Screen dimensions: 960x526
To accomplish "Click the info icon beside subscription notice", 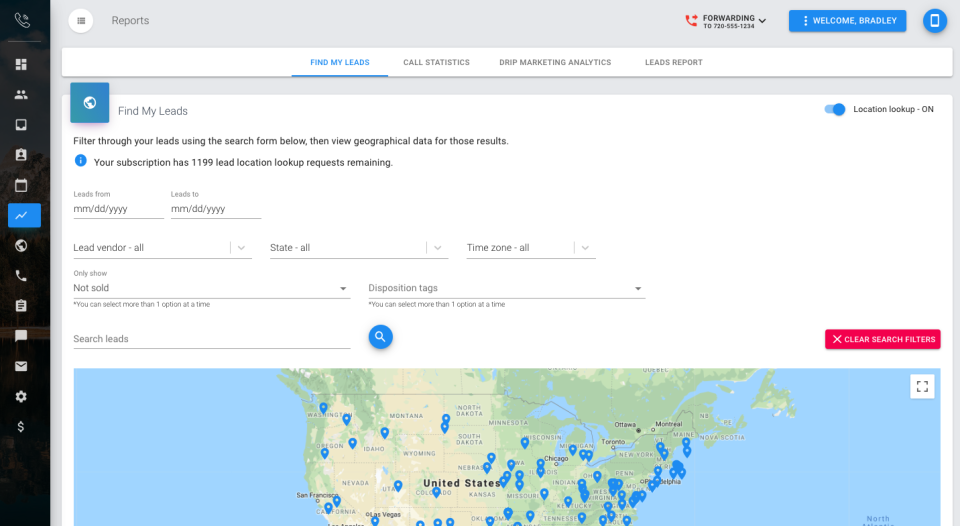I will click(x=80, y=161).
